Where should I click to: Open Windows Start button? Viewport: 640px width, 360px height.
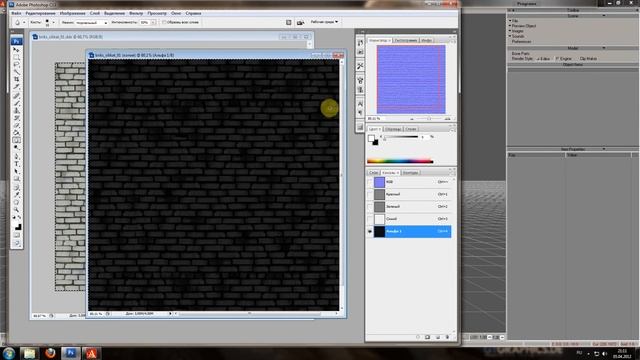[x=9, y=353]
